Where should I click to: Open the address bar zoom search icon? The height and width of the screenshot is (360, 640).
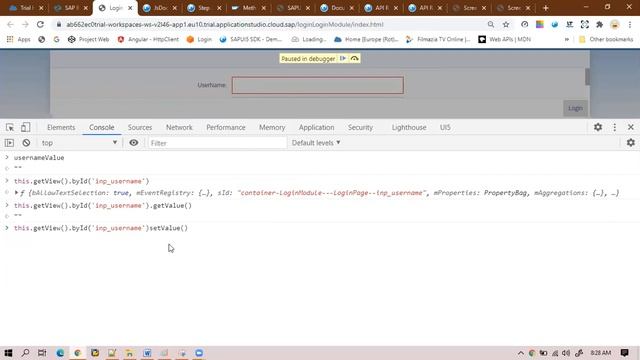point(491,24)
